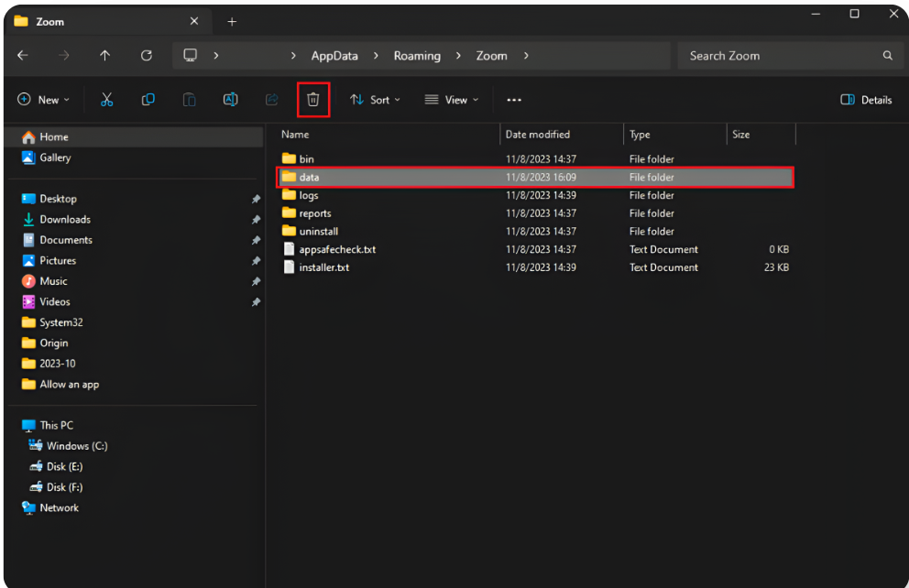Unpin Desktop from Quick access pin icon

[256, 199]
